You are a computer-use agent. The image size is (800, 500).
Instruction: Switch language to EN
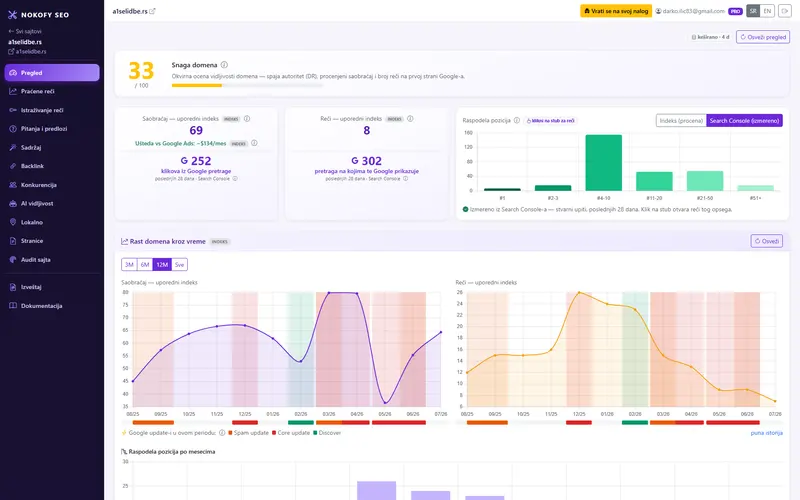767,11
